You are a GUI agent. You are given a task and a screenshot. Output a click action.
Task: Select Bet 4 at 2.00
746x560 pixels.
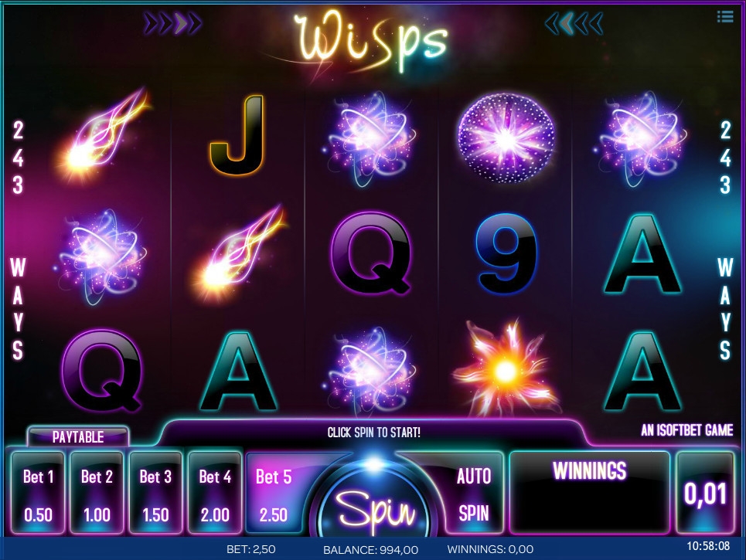click(x=215, y=494)
